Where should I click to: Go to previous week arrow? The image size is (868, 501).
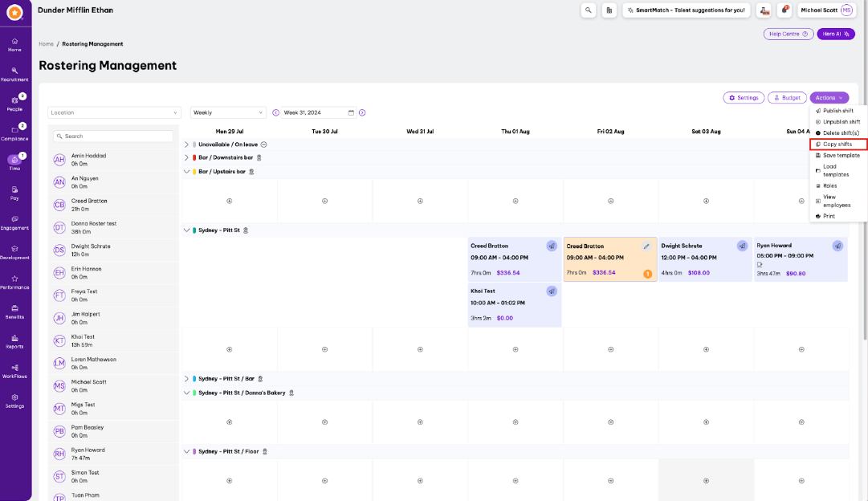coord(275,112)
